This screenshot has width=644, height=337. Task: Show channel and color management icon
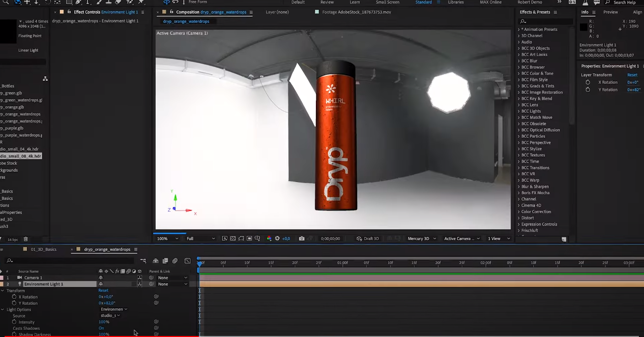[269, 238]
